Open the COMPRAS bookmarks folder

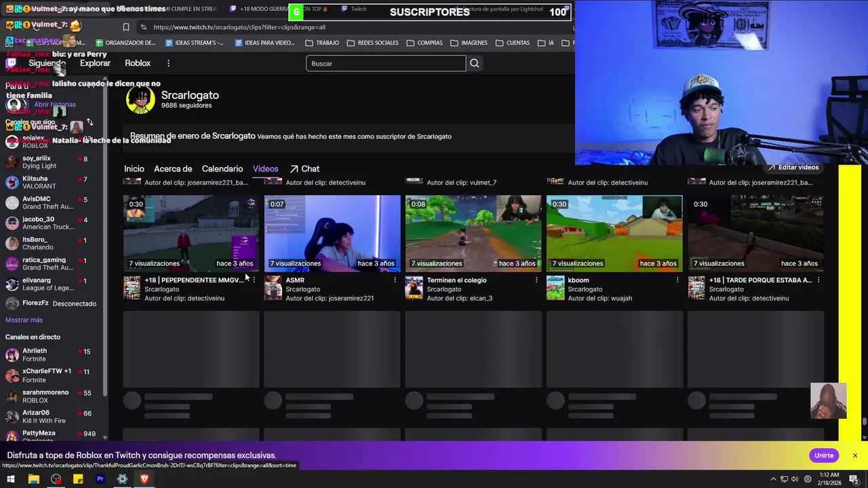425,43
